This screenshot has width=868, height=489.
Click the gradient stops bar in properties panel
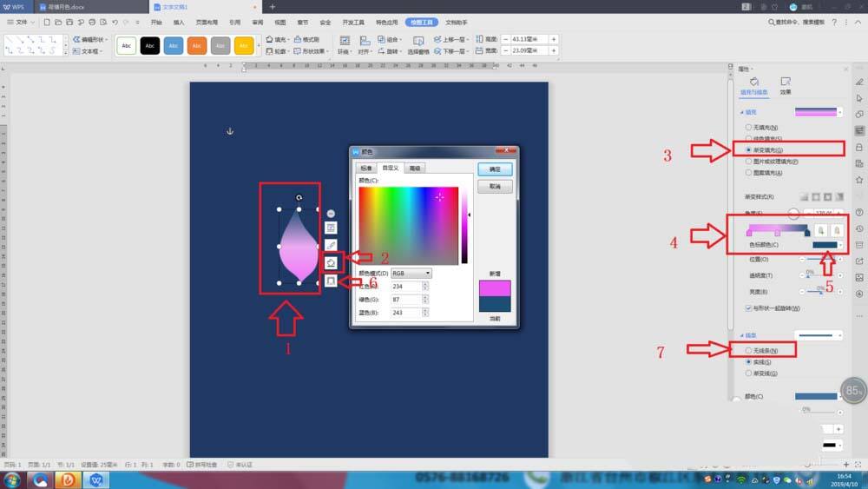pyautogui.click(x=778, y=229)
